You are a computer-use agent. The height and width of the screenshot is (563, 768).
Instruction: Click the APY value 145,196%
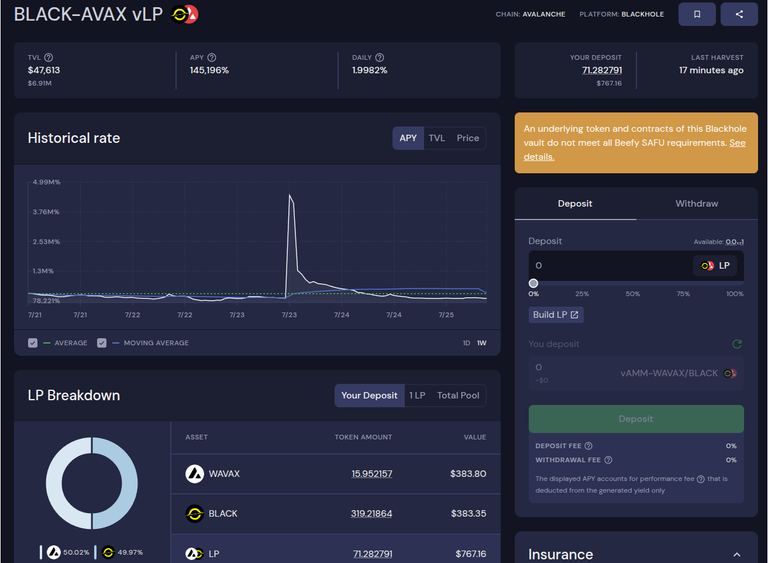pyautogui.click(x=209, y=70)
